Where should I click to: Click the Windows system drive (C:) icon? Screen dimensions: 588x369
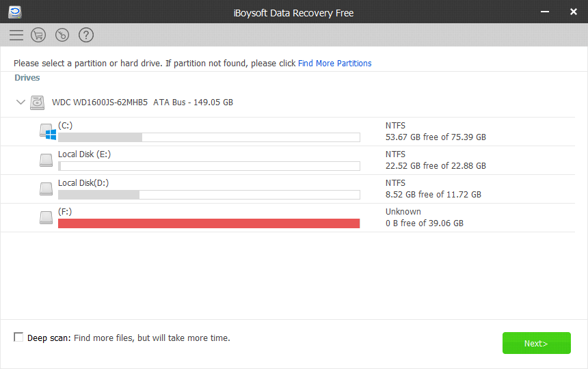[48, 132]
